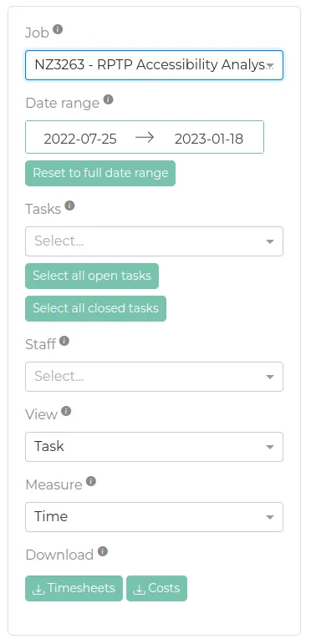The width and height of the screenshot is (311, 644).
Task: Click the info icon next to Job
Action: point(58,29)
